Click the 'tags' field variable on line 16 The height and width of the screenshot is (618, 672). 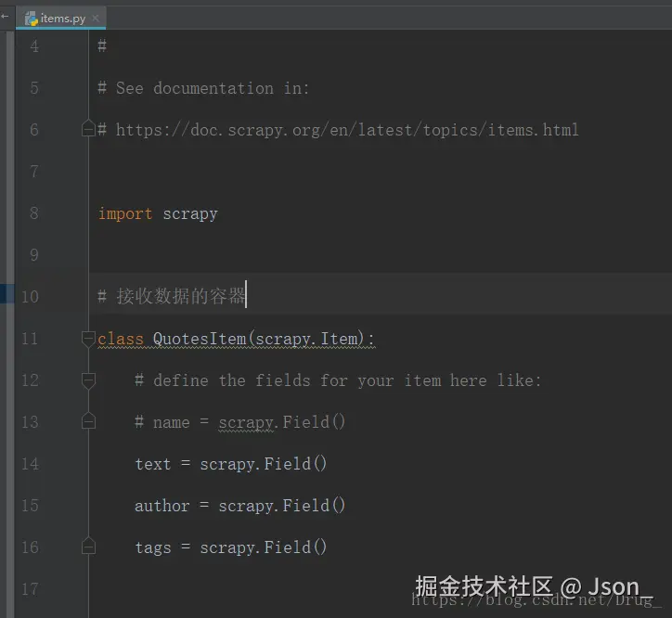152,547
